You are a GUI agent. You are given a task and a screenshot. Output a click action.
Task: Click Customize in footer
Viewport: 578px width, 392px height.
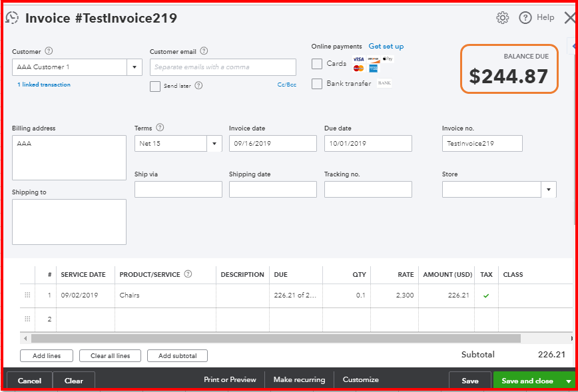coord(360,380)
